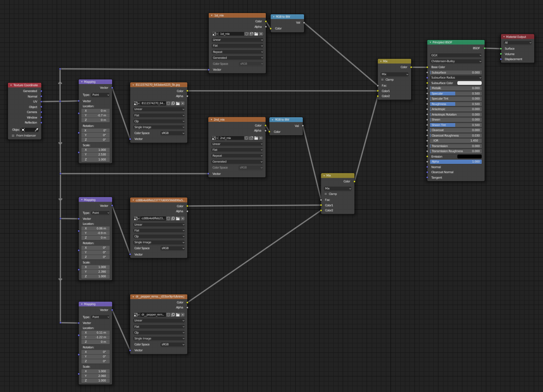Unlink the dr_pepper image datablock
Image resolution: width=543 pixels, height=392 pixels.
click(183, 314)
